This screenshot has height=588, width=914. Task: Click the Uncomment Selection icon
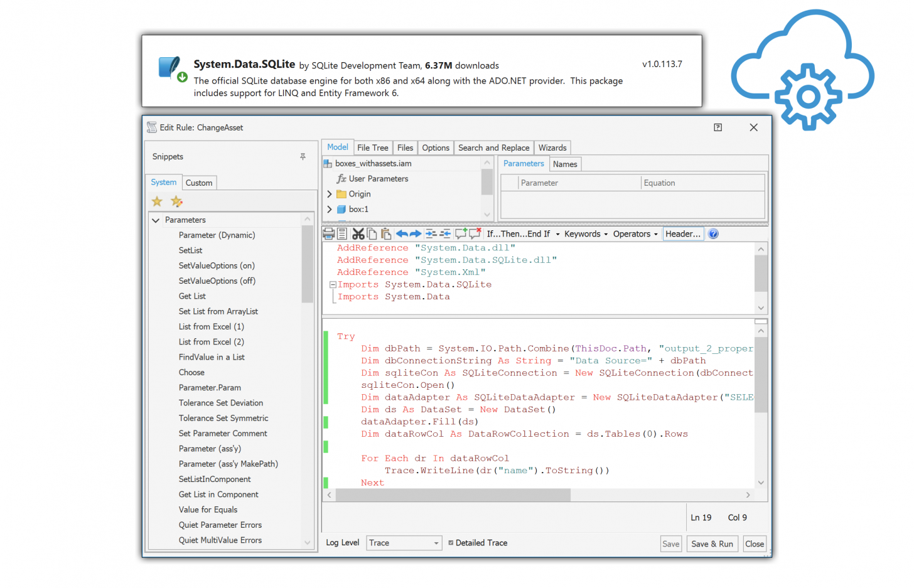[475, 234]
